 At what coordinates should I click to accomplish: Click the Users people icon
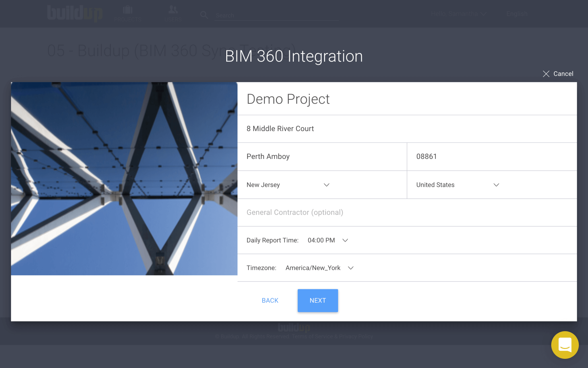pyautogui.click(x=173, y=10)
